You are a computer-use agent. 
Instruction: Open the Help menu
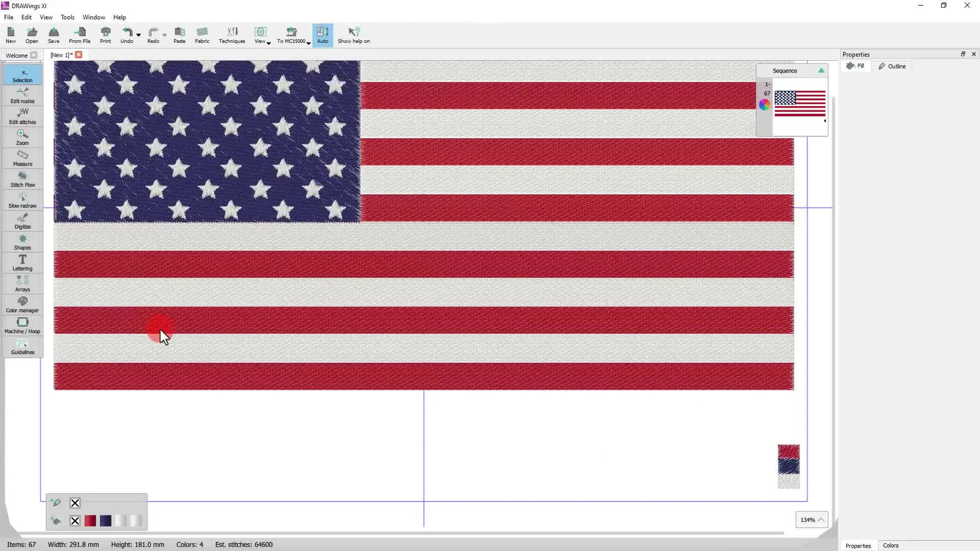(x=119, y=17)
